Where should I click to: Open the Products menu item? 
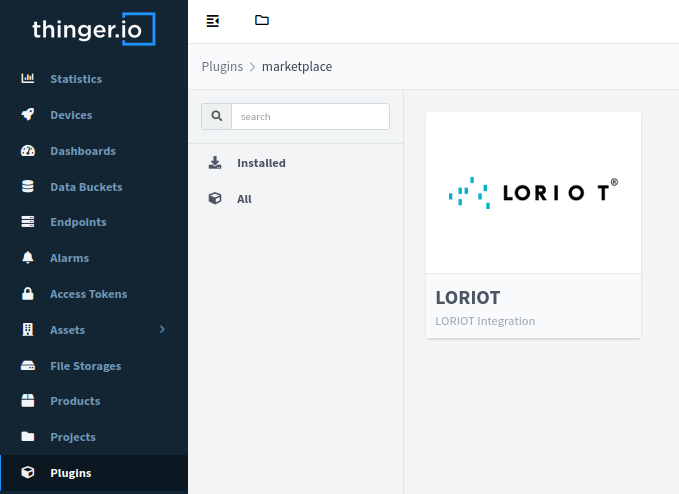[x=75, y=401]
